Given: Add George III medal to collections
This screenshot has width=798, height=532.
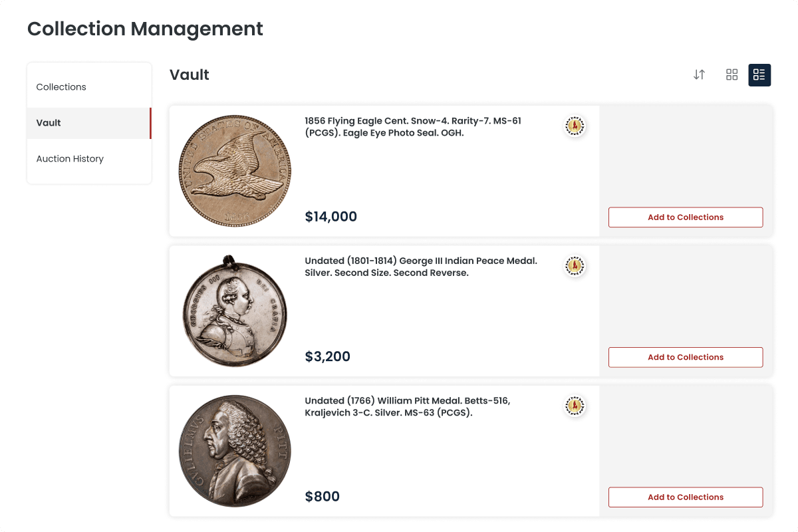Looking at the screenshot, I should coord(685,357).
